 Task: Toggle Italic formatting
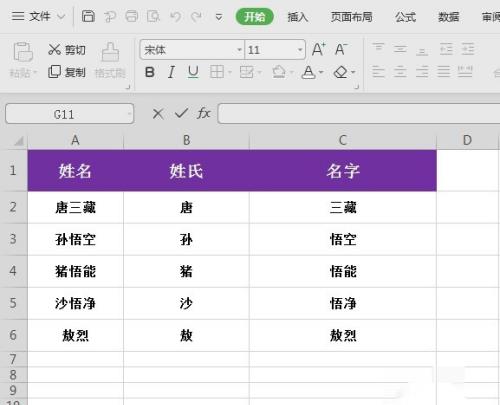coord(171,72)
